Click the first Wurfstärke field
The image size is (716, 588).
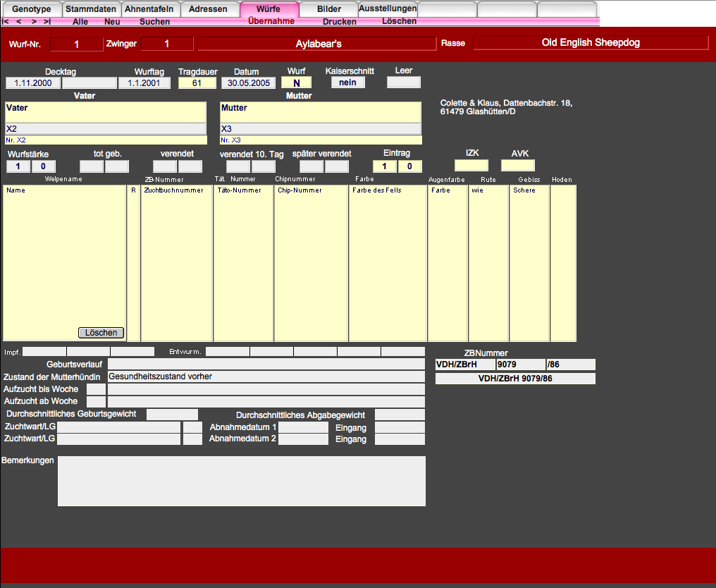click(18, 166)
